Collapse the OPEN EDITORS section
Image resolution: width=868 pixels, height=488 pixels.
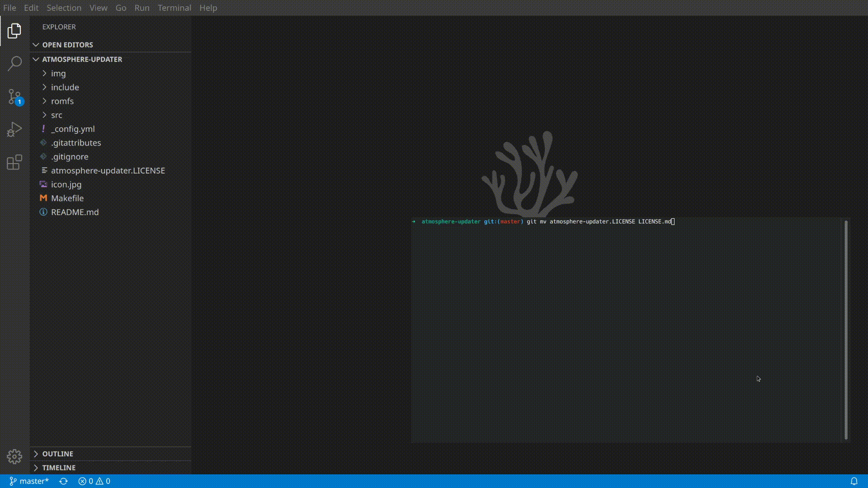[x=111, y=45]
